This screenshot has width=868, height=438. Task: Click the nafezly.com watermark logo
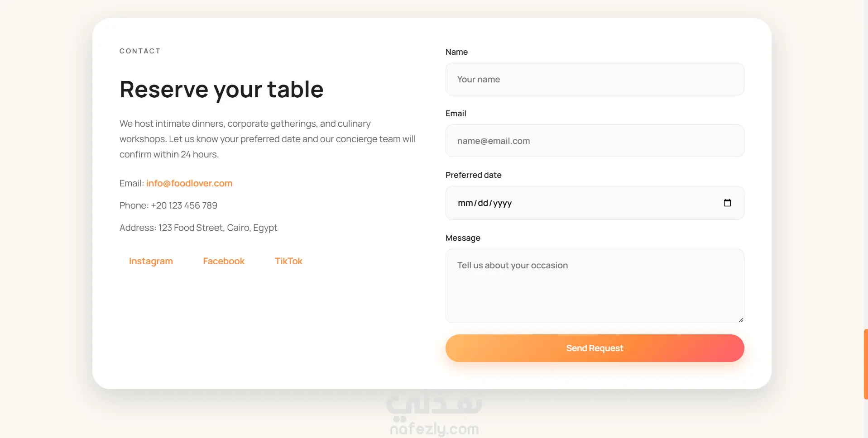pos(434,413)
